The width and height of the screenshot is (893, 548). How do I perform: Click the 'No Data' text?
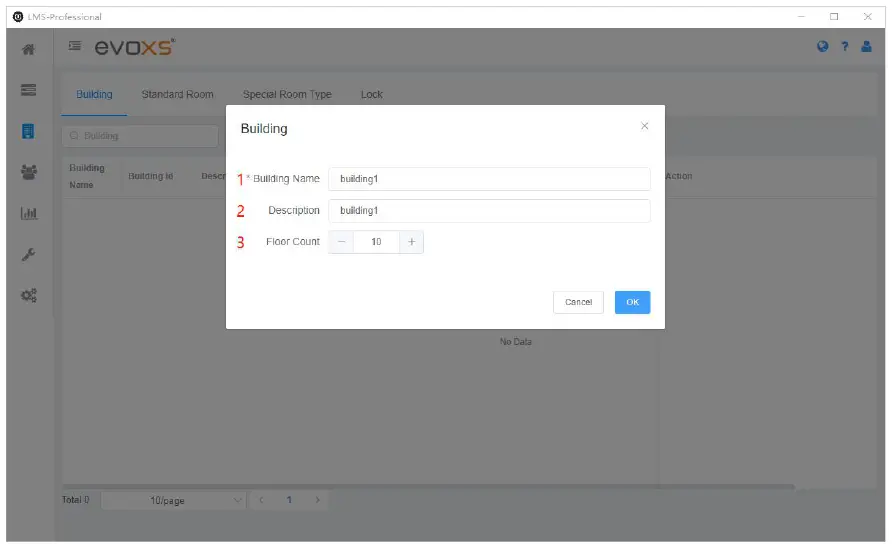(515, 342)
